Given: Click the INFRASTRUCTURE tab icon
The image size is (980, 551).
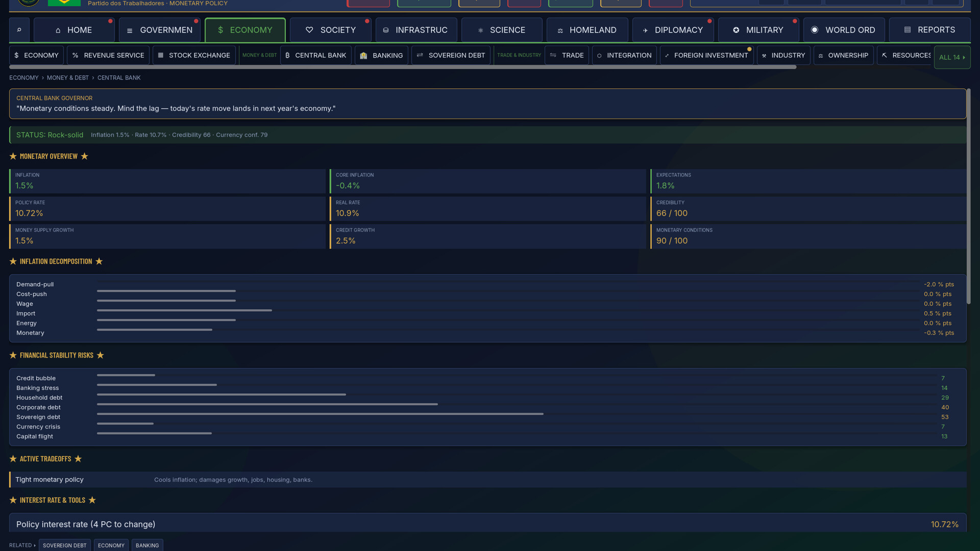Looking at the screenshot, I should click(x=386, y=30).
